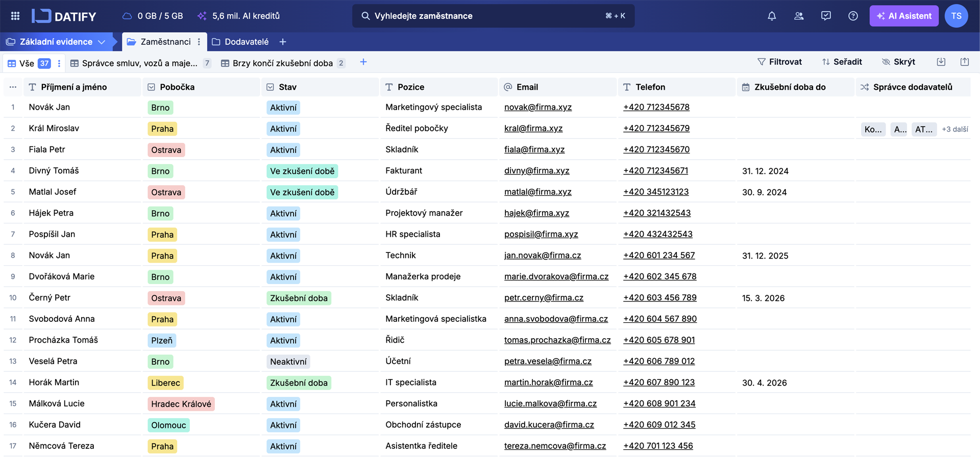Click the notifications bell icon
This screenshot has height=459, width=980.
(x=772, y=16)
